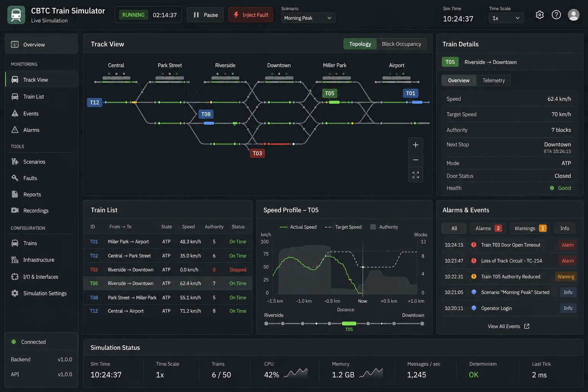
Task: Toggle Target Speed legend in Speed Profile
Action: point(343,227)
